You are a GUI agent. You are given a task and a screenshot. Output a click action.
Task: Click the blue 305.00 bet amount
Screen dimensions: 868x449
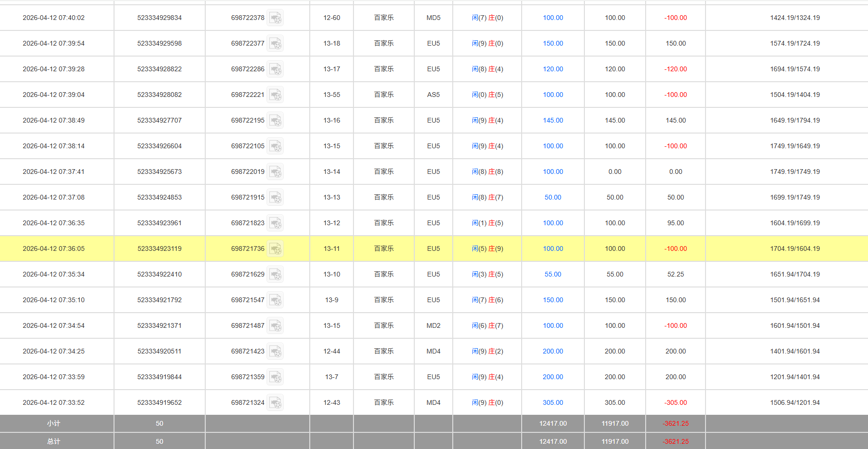click(553, 402)
